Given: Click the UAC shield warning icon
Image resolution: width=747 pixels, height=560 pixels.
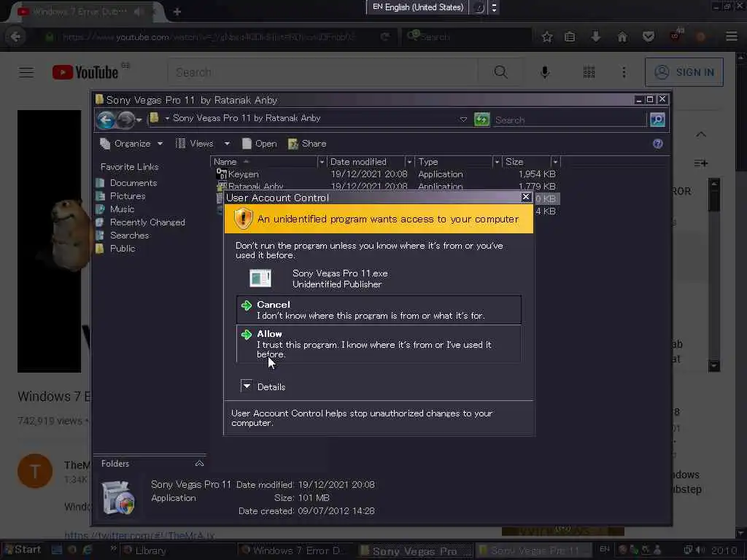Looking at the screenshot, I should pos(243,219).
